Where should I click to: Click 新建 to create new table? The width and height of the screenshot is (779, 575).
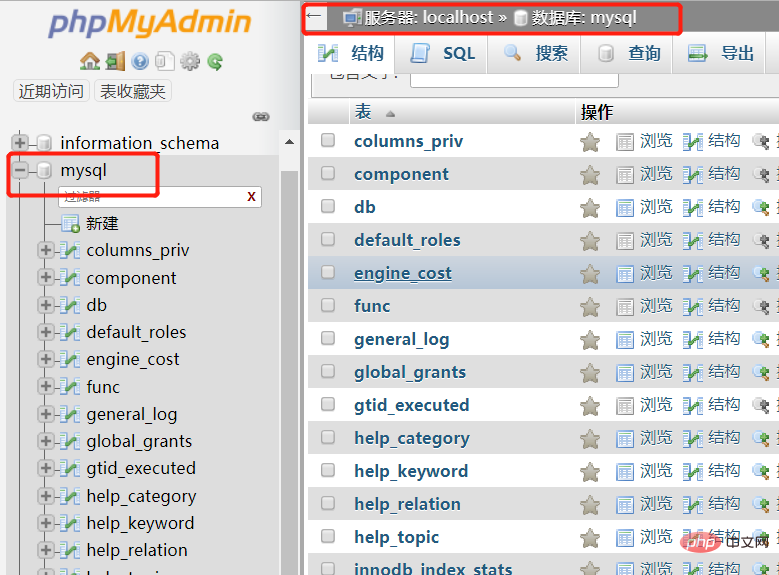click(x=102, y=224)
